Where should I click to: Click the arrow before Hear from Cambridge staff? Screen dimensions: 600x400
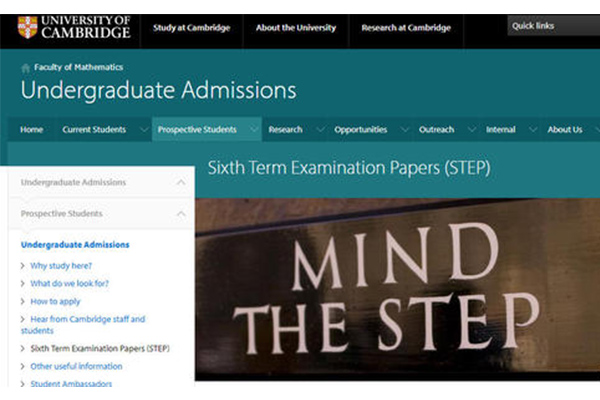click(x=23, y=319)
